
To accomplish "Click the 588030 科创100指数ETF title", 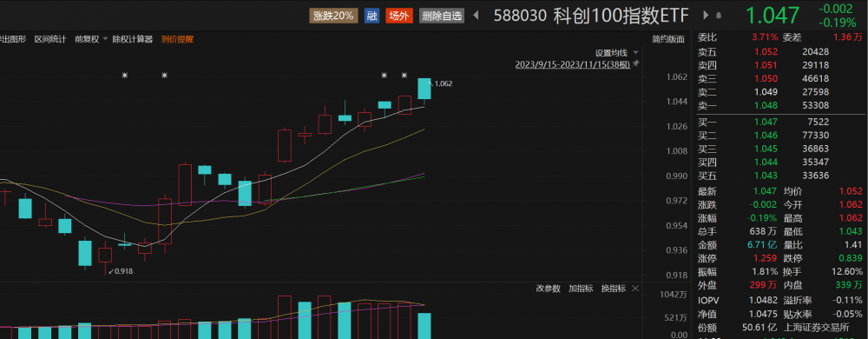I will tap(591, 16).
